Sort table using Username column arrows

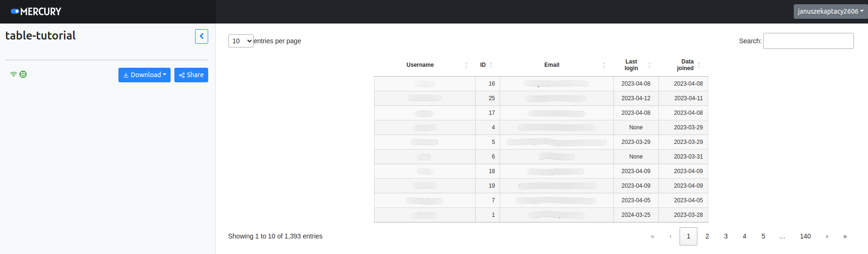point(466,65)
